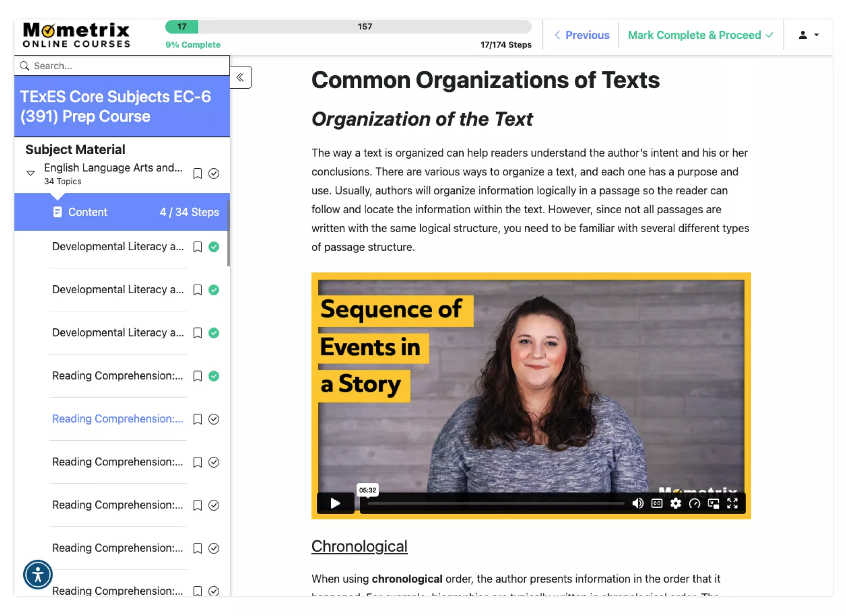
Task: Toggle completion circle for English Language Arts section
Action: point(214,173)
